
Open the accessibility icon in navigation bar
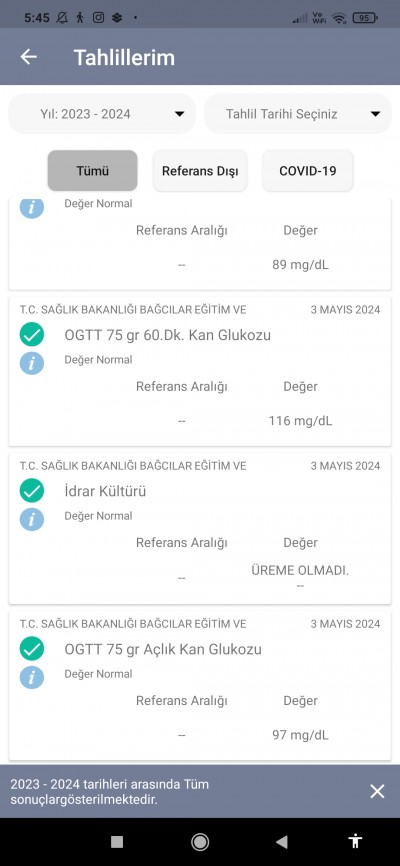click(355, 841)
